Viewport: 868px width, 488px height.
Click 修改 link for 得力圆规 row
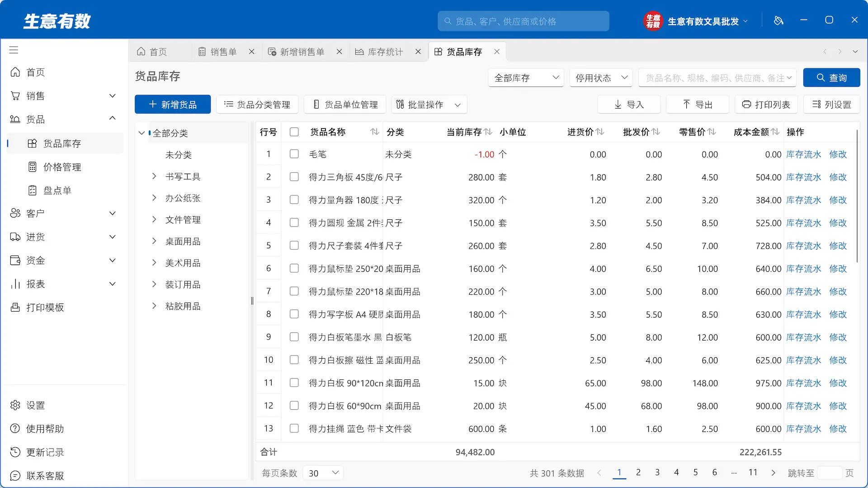838,223
